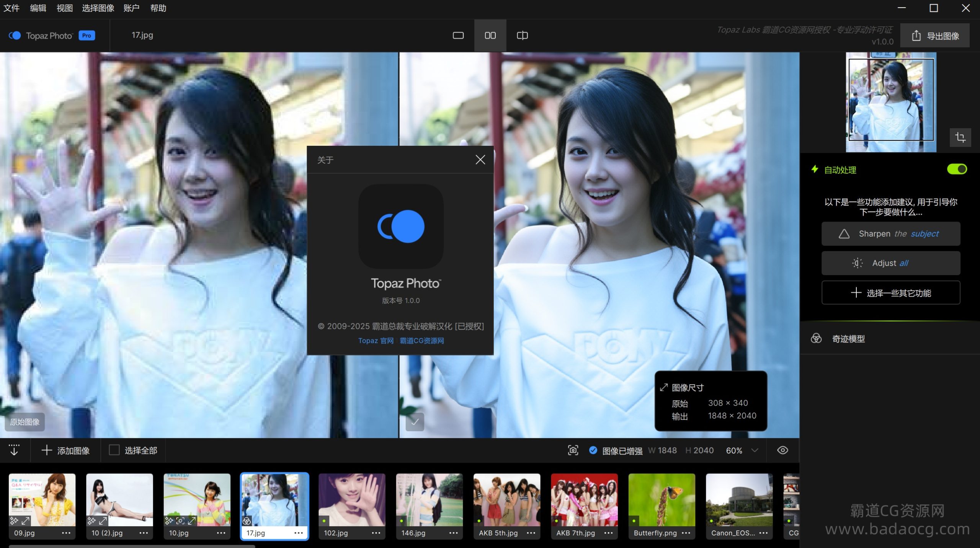Open the 文件 menu
This screenshot has height=548, width=980.
click(11, 8)
